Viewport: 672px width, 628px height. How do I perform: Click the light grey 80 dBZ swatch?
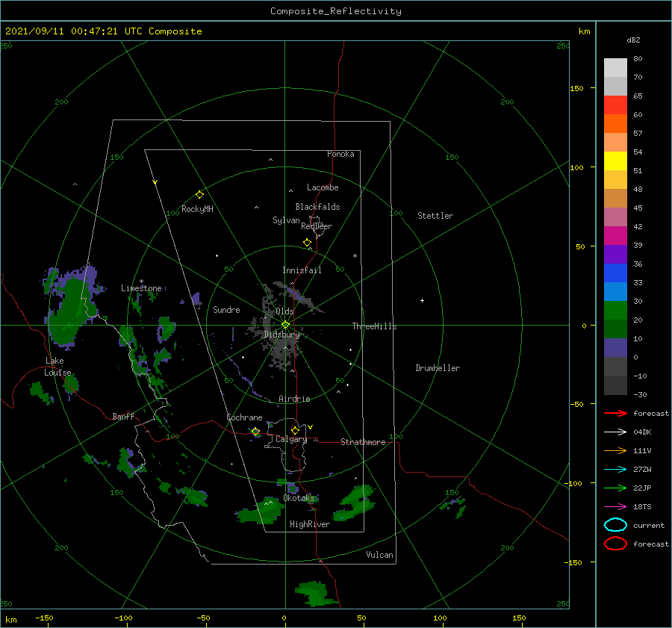tap(615, 68)
